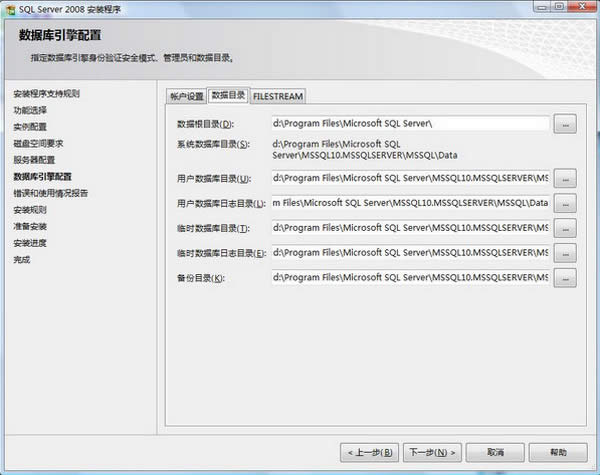600x475 pixels.
Task: Select 完成 step in sidebar
Action: point(21,260)
